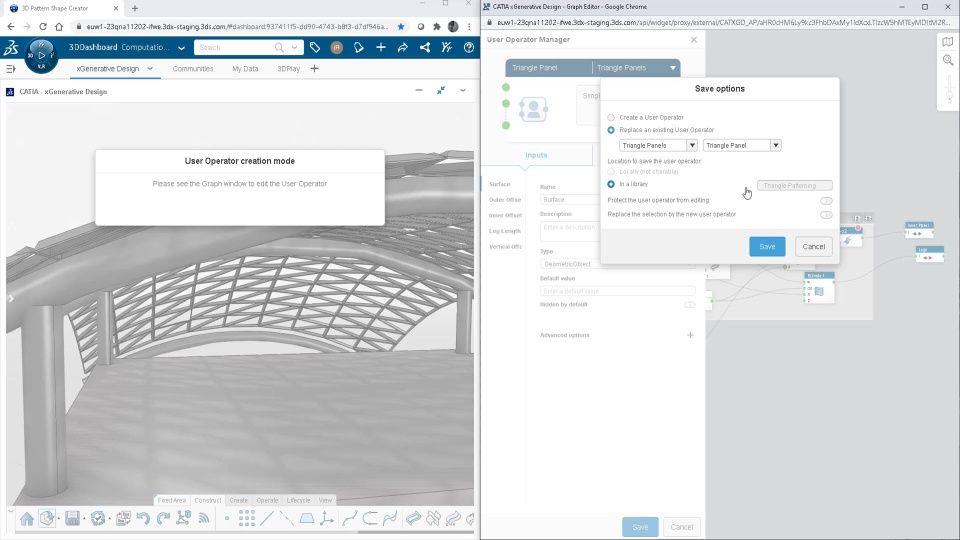Select Locally (not sharable) option
Viewport: 960px width, 540px height.
(x=611, y=172)
